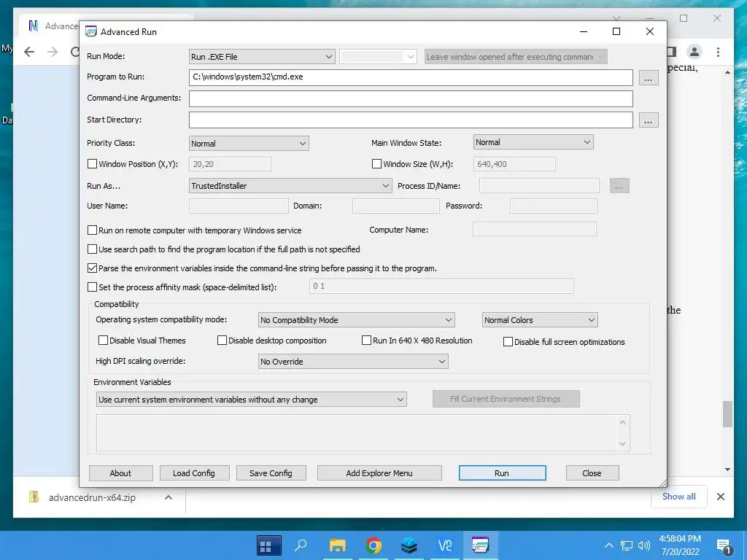Open browser three-dot menu
This screenshot has width=747, height=560.
(718, 52)
